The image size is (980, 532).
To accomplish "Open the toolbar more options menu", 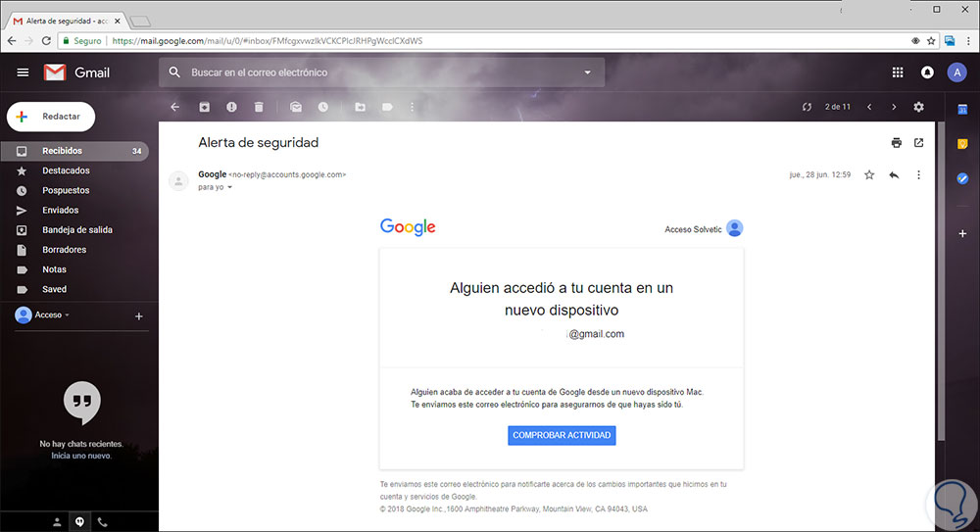I will 412,107.
